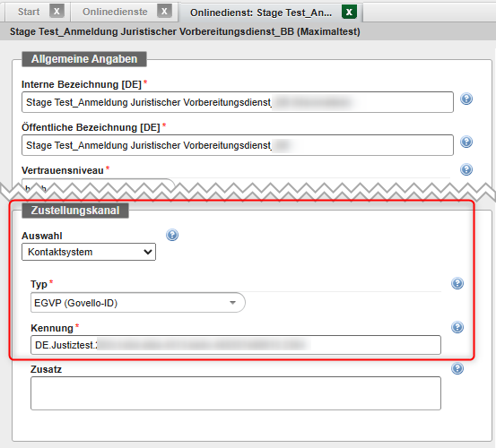The image size is (496, 448).
Task: Select the Onlinedienst: Stage Test_An... tab
Action: point(261,13)
